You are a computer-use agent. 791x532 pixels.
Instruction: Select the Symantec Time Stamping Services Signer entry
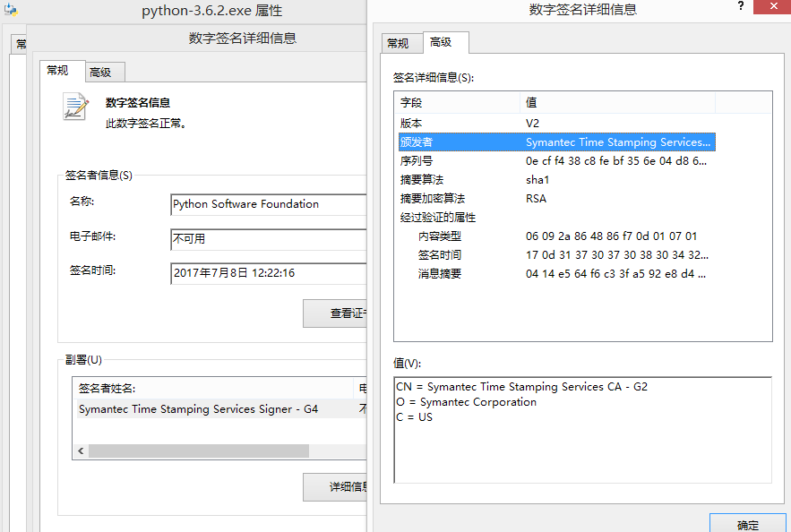tap(198, 409)
